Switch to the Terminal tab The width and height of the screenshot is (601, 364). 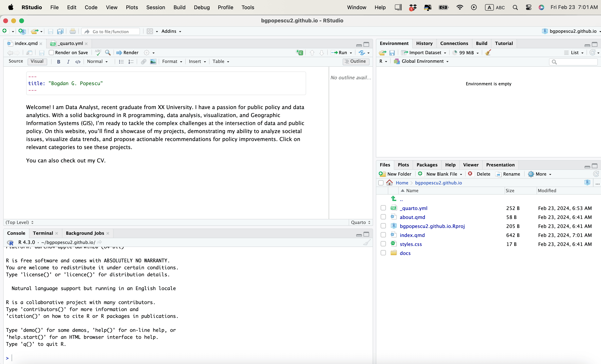(43, 233)
